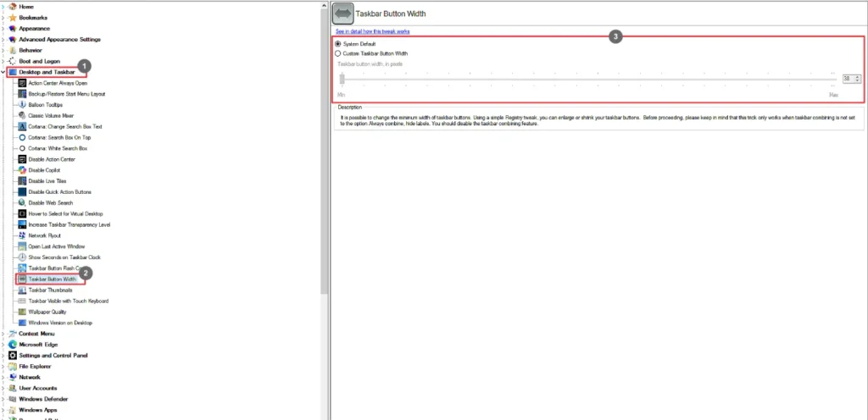Select Taskbar Button Width tree item

[52, 279]
